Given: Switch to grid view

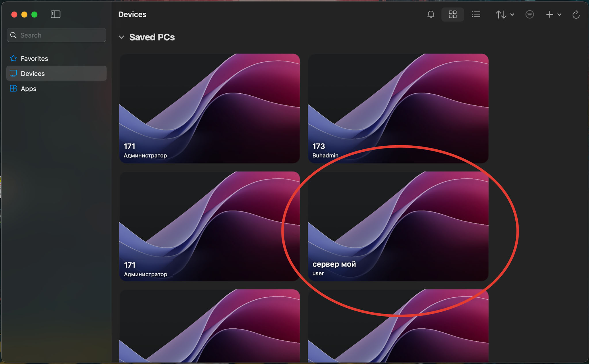Looking at the screenshot, I should pos(452,14).
